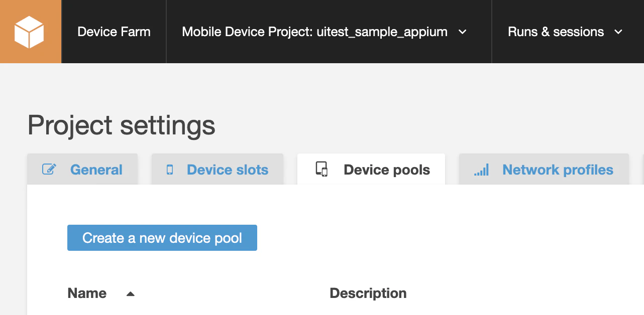Expand the Runs & sessions chevron
This screenshot has width=644, height=315.
click(618, 32)
